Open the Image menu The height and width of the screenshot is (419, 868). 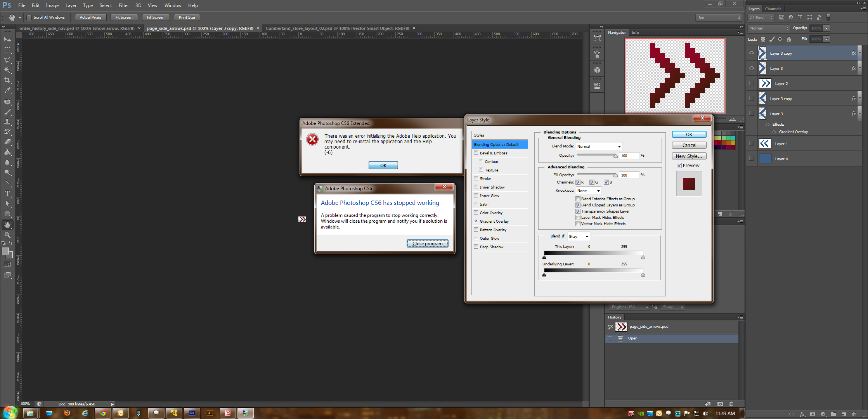(x=52, y=5)
